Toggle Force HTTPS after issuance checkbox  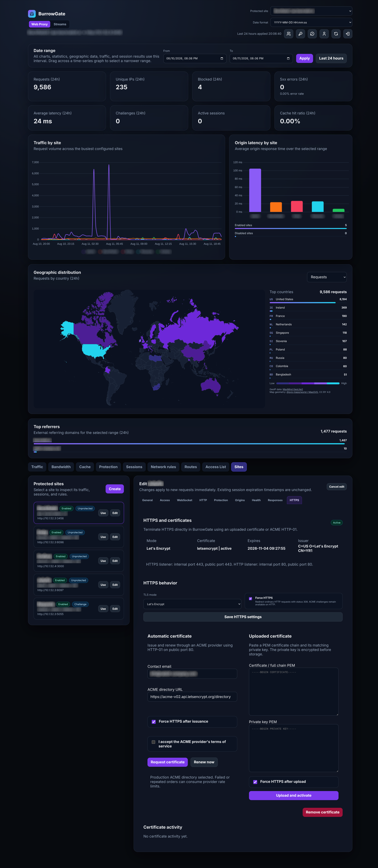coord(153,721)
